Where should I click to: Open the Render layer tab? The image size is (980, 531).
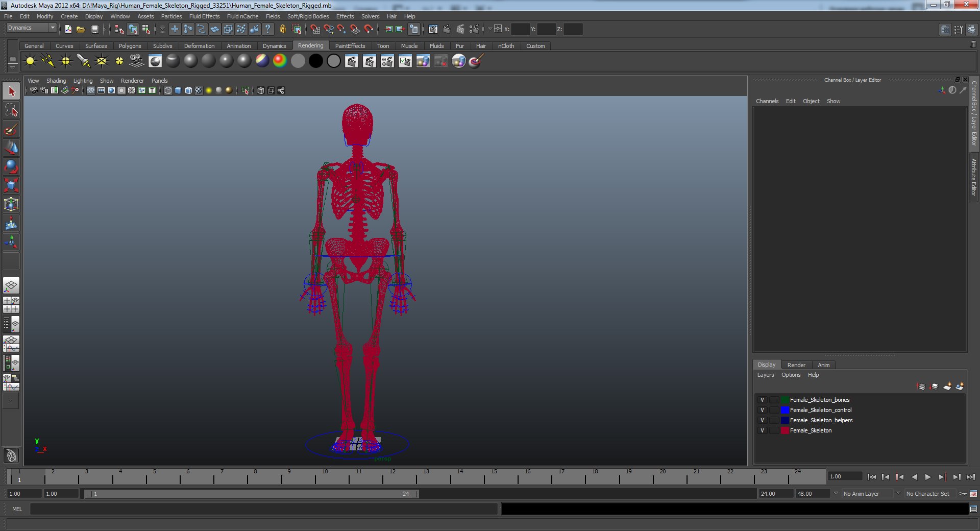(x=796, y=365)
